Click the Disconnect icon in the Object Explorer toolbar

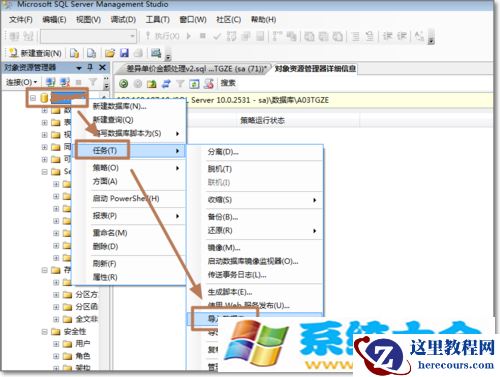coord(65,82)
